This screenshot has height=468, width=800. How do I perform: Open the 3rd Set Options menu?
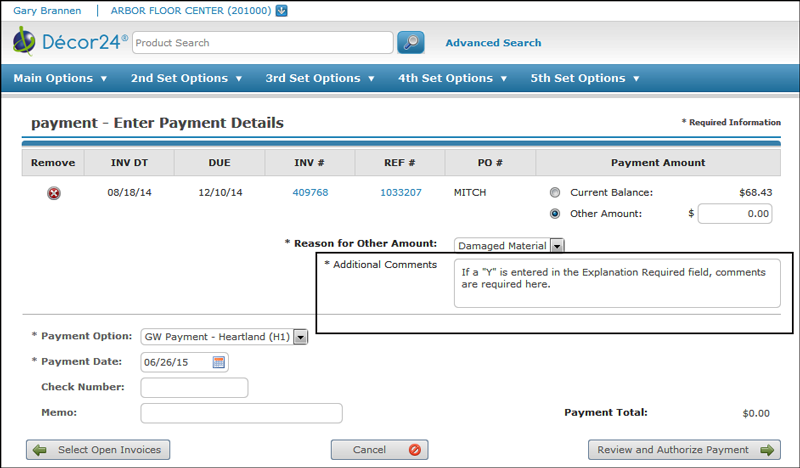320,78
